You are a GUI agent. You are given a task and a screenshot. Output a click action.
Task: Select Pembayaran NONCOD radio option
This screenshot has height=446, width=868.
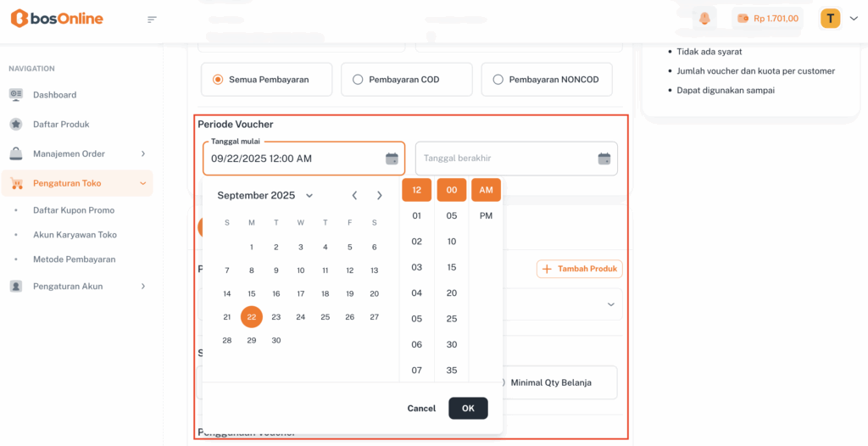click(498, 80)
